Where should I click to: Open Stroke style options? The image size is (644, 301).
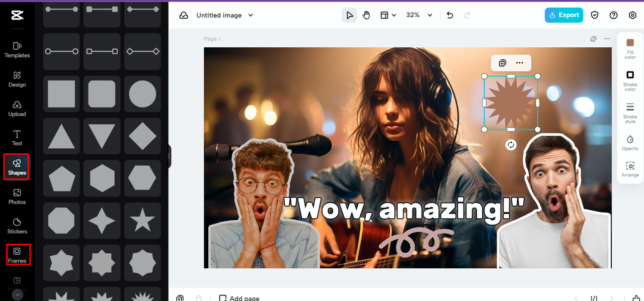pos(630,113)
